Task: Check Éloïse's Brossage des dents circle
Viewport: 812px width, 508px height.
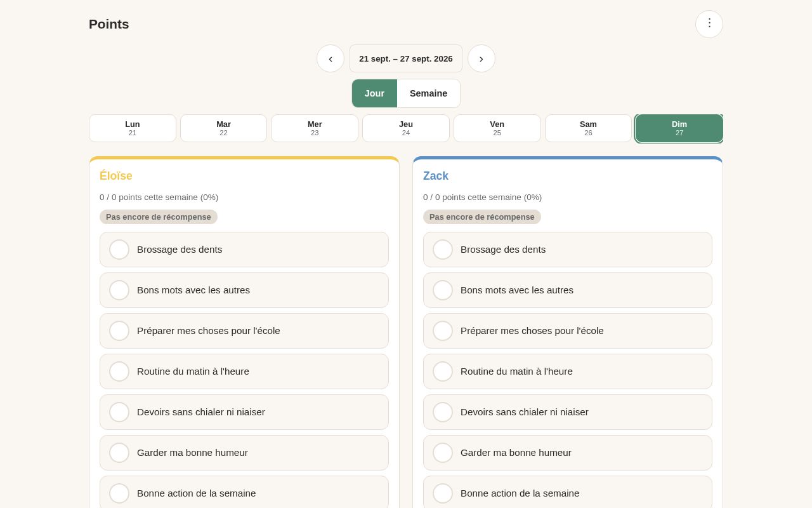Action: pyautogui.click(x=119, y=250)
